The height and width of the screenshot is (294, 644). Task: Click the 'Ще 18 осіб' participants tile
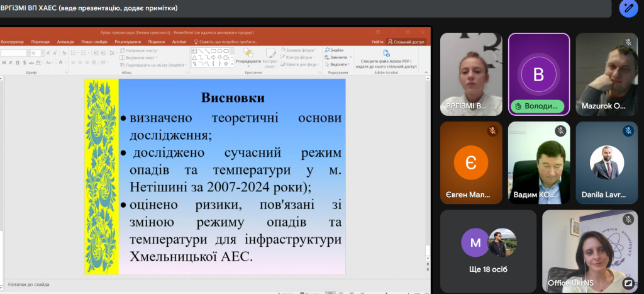[x=488, y=251]
